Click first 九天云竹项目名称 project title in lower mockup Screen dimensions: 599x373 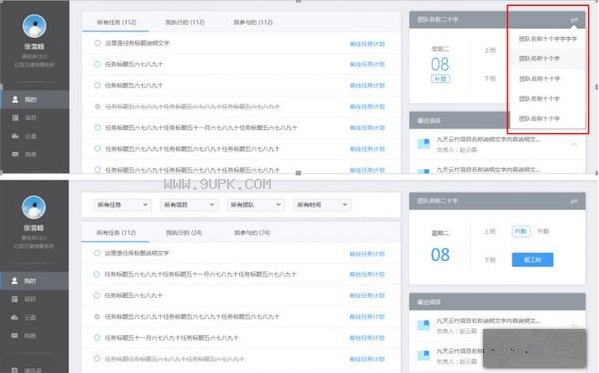(489, 321)
